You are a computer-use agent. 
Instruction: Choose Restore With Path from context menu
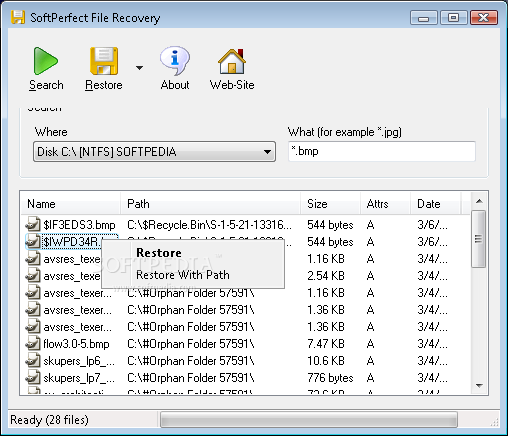pos(183,275)
